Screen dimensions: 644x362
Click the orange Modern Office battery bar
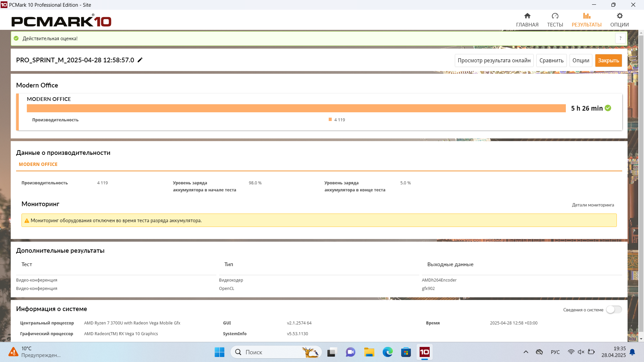[296, 108]
